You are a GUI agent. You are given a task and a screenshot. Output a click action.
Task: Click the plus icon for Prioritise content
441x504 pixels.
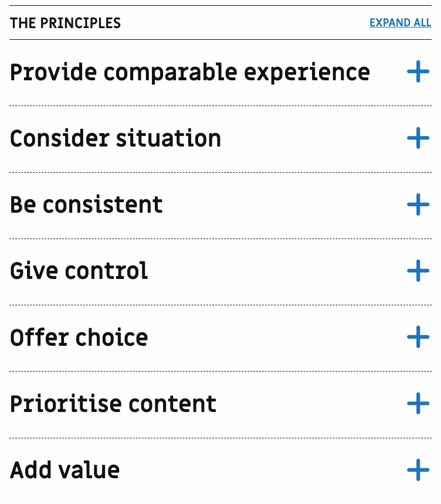point(418,404)
